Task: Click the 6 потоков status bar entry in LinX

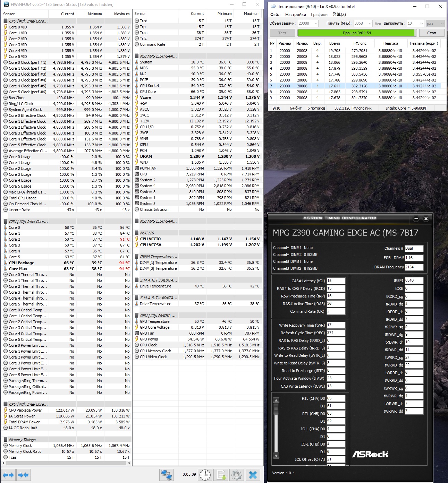Action: (316, 108)
